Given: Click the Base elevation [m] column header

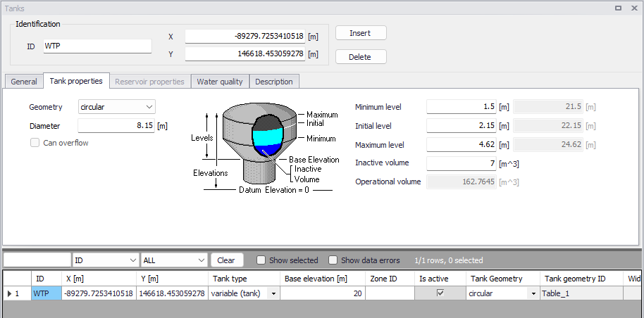Looking at the screenshot, I should click(x=323, y=279).
